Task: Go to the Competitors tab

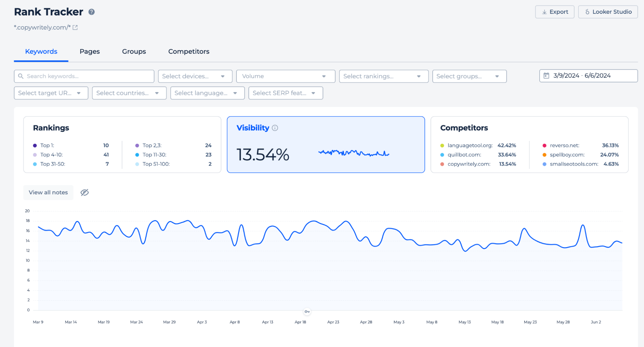Action: tap(189, 52)
